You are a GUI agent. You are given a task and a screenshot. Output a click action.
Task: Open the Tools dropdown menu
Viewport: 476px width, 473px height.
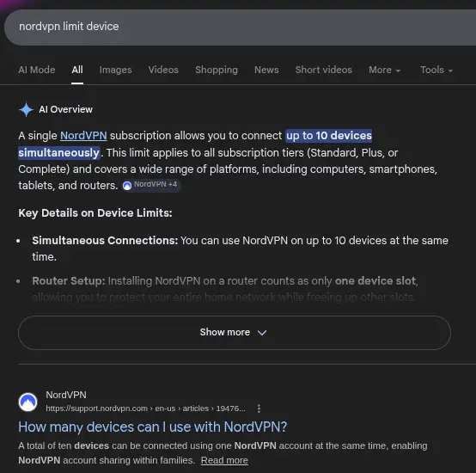(x=436, y=71)
